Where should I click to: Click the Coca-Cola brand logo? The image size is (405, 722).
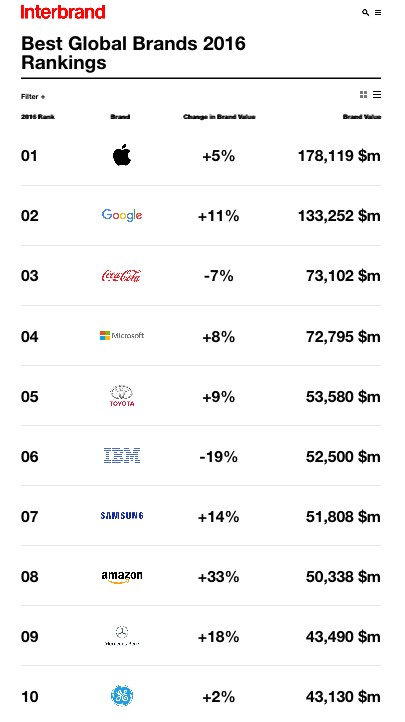coord(122,275)
